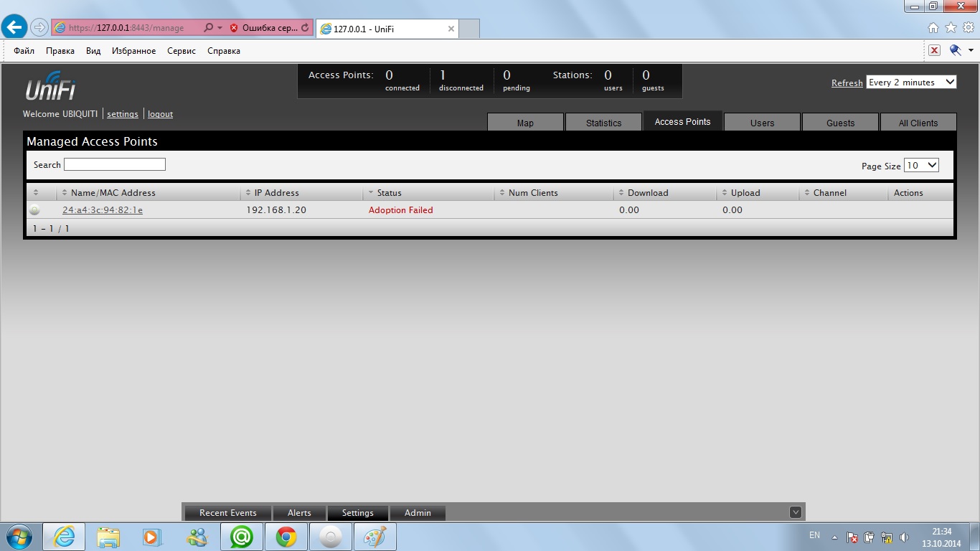Click the Windows Start orb
Viewport: 980px width, 551px height.
pyautogui.click(x=18, y=537)
